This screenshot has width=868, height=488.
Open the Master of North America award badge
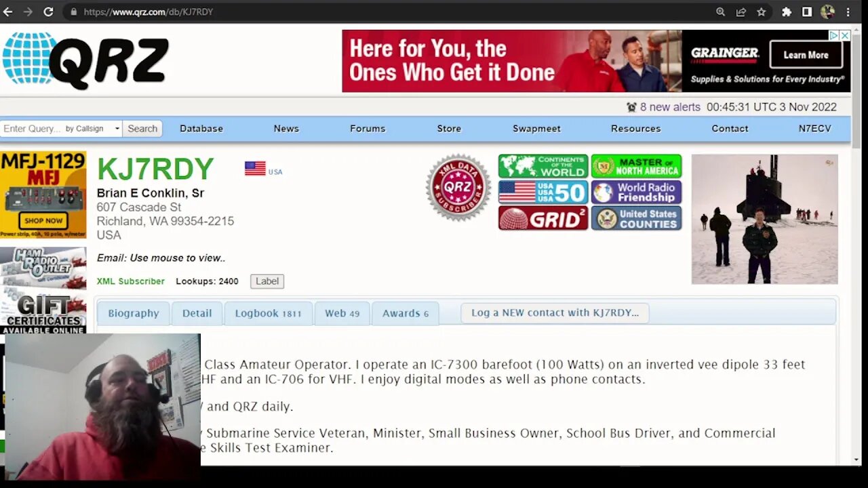tap(636, 166)
